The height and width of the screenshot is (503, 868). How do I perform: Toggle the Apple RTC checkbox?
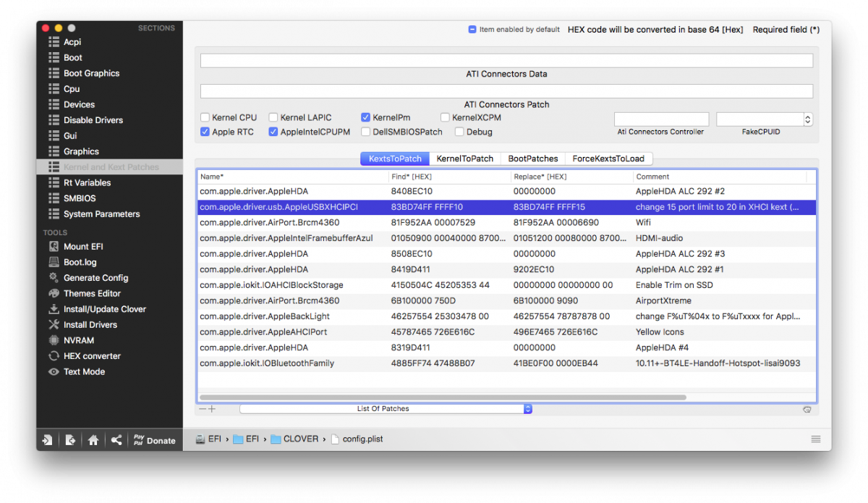point(205,132)
